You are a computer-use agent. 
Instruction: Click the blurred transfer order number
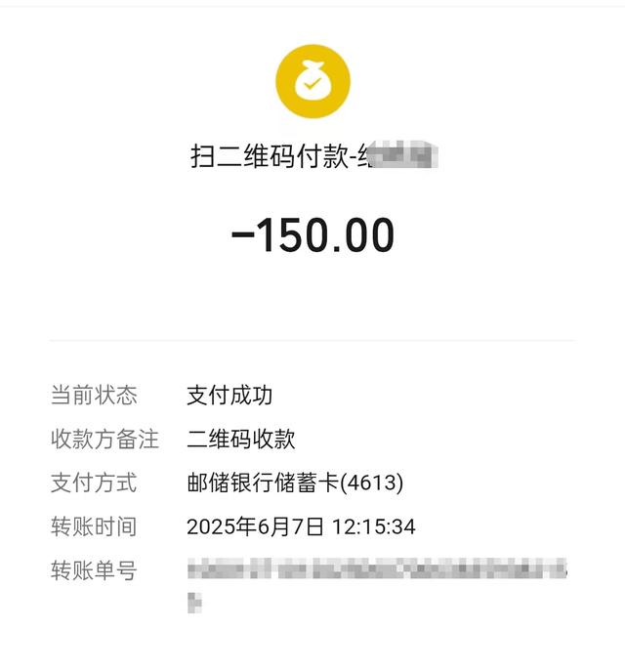tap(377, 569)
